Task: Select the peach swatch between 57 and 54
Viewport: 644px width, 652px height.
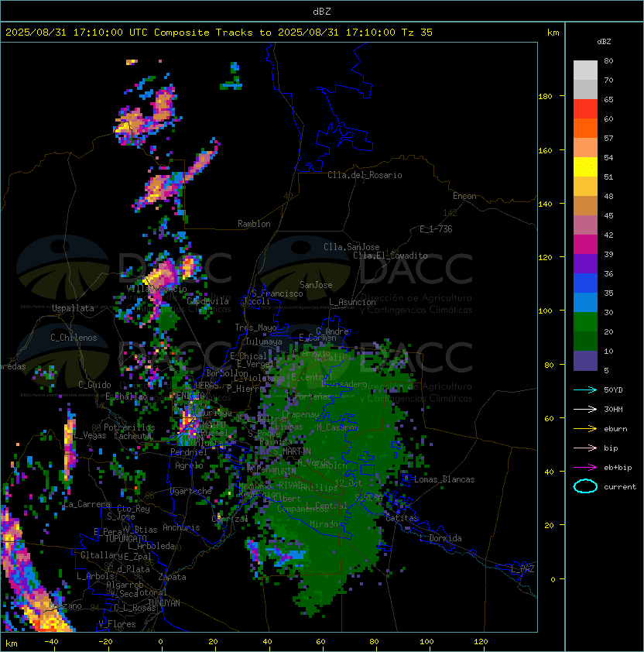Action: [585, 148]
